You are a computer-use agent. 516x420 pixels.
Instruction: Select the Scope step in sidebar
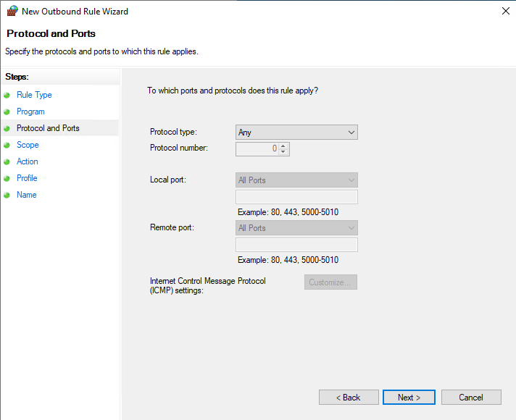(x=28, y=145)
